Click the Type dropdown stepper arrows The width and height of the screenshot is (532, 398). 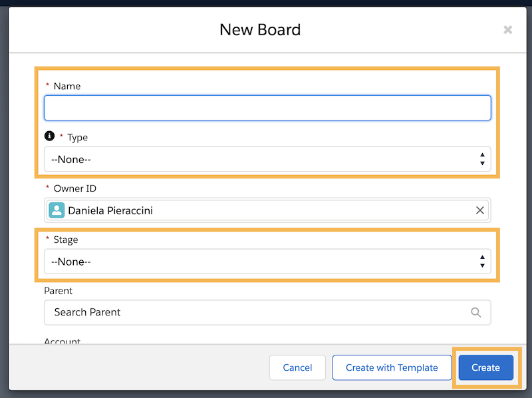482,159
